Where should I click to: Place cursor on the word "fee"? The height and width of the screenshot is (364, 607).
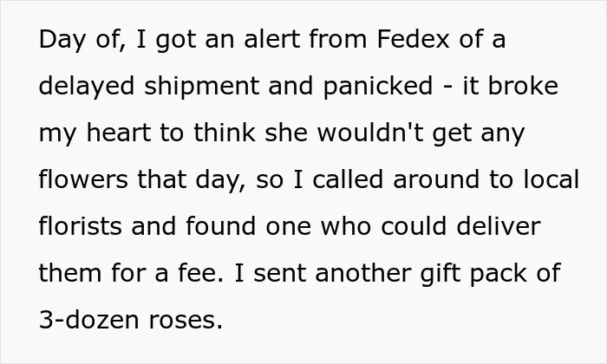coord(198,273)
